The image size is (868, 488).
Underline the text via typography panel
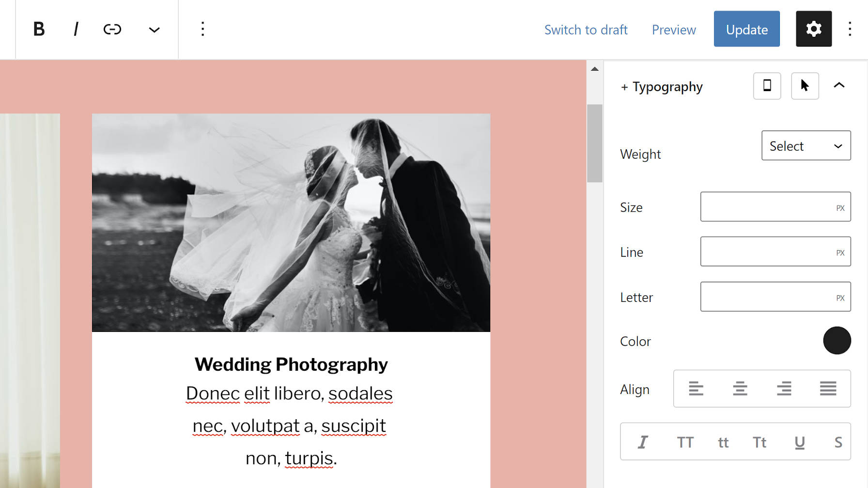click(x=799, y=441)
